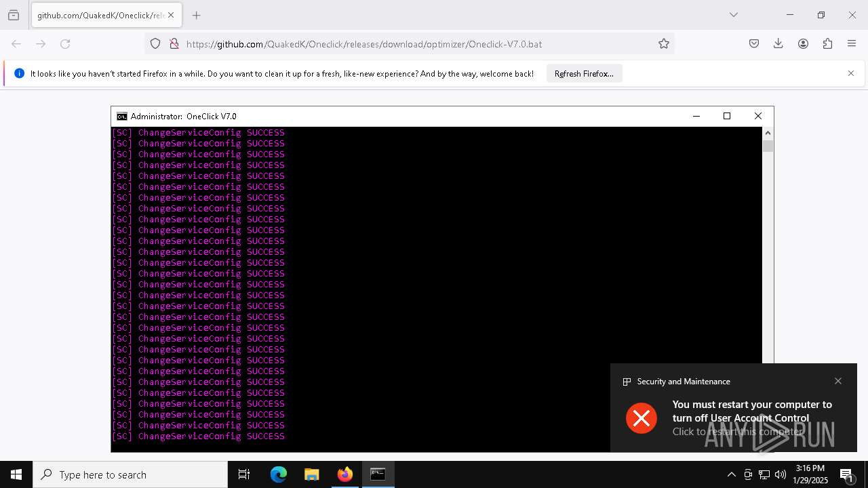The height and width of the screenshot is (488, 868).
Task: Click the info icon in notification bar
Action: [19, 73]
